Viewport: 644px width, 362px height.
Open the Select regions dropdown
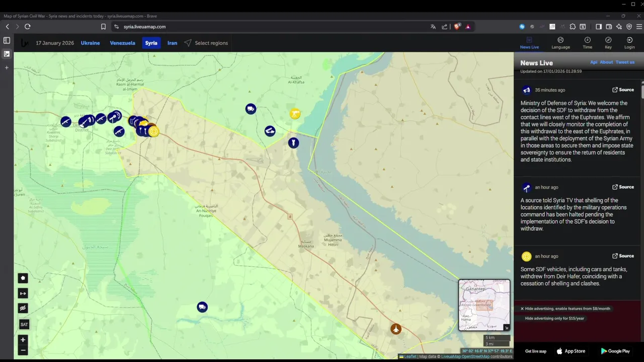pos(206,43)
